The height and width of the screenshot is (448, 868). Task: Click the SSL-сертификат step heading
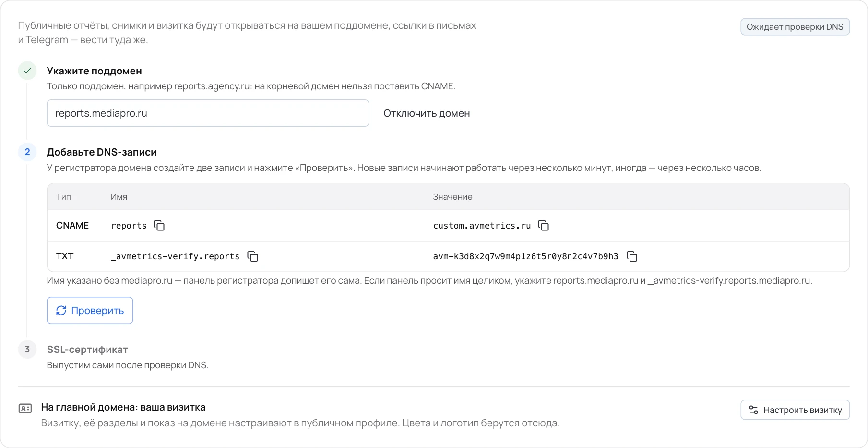[x=87, y=350]
